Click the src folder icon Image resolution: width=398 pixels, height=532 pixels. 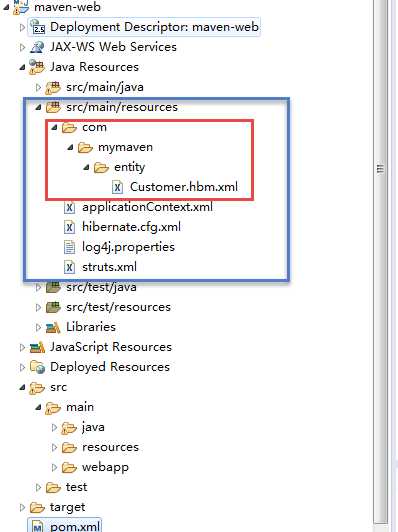tap(37, 387)
